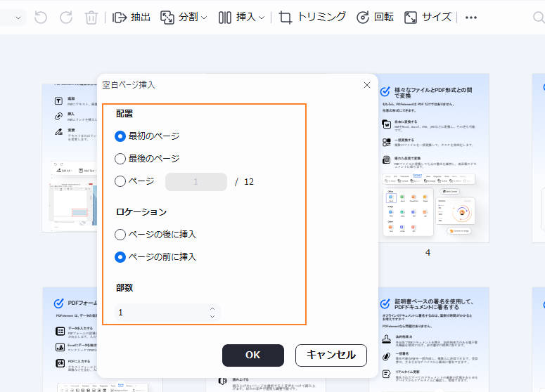Select the トリミング crop tool

pos(312,17)
